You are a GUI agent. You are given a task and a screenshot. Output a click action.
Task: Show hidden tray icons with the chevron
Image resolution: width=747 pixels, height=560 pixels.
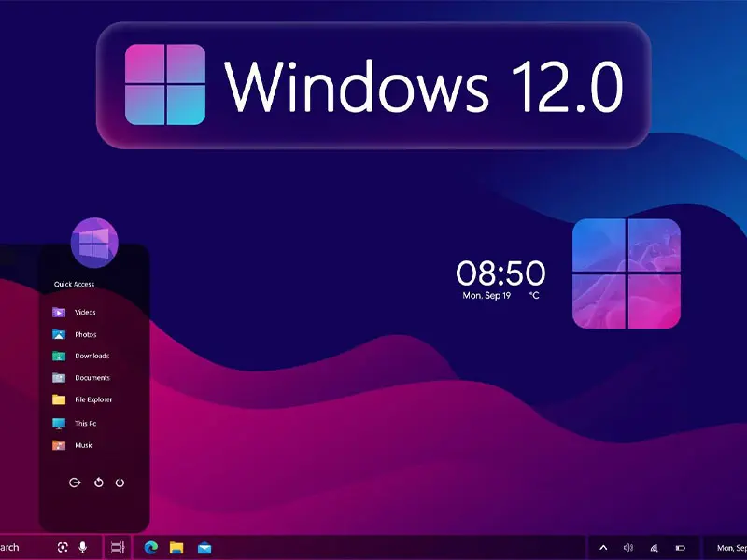pyautogui.click(x=603, y=548)
